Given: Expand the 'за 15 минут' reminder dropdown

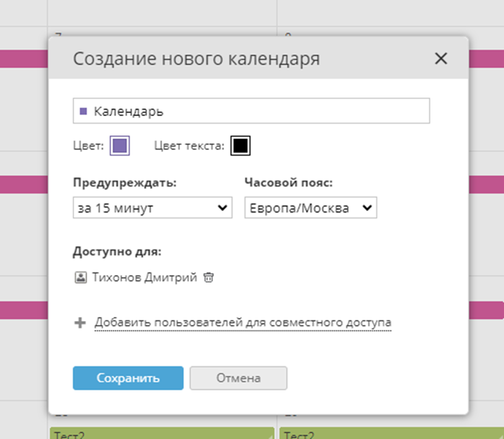Looking at the screenshot, I should (152, 208).
